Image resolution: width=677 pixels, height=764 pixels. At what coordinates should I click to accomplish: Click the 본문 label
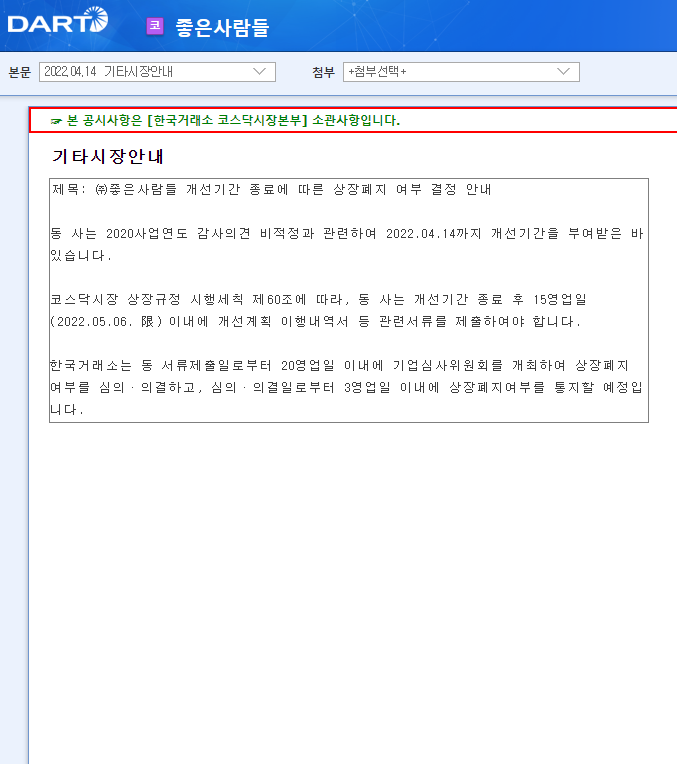[x=19, y=73]
